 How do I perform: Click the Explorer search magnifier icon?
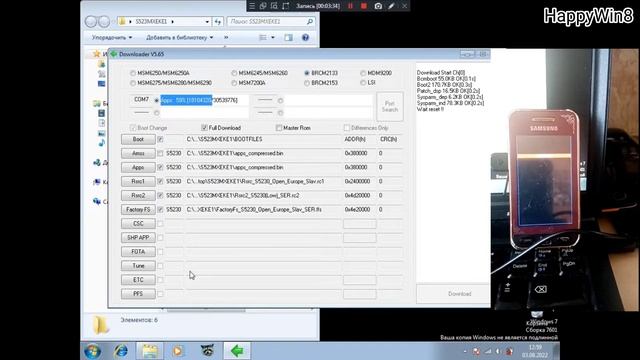(310, 21)
